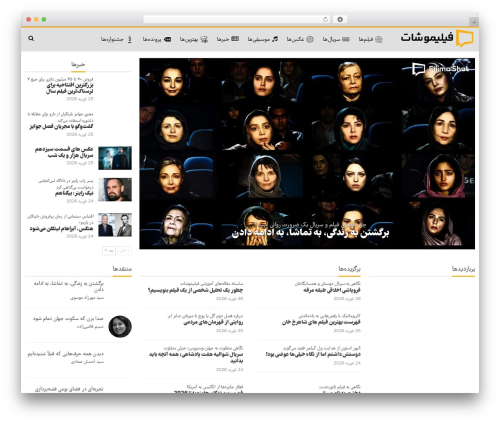Click the search magnifier icon in navbar
Viewport: 500px width, 423px height.
31,39
